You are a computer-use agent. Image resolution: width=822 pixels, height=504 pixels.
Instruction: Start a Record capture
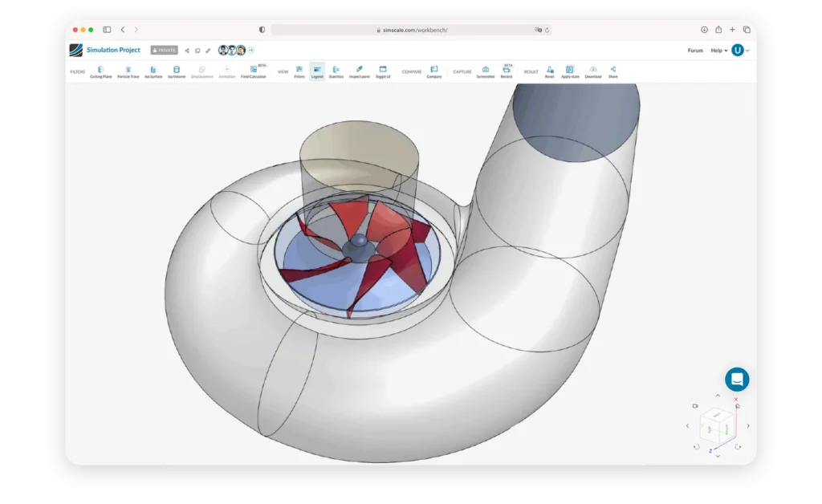[x=506, y=71]
